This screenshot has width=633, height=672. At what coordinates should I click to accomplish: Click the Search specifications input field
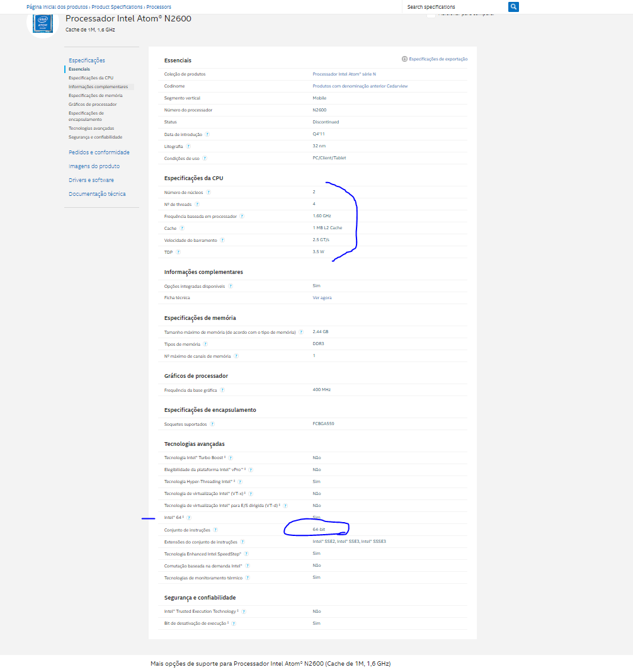(x=455, y=7)
